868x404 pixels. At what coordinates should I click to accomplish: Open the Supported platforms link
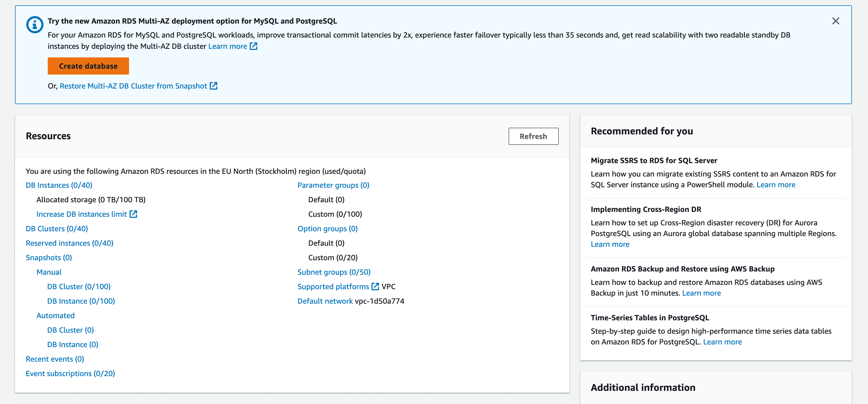(x=333, y=287)
